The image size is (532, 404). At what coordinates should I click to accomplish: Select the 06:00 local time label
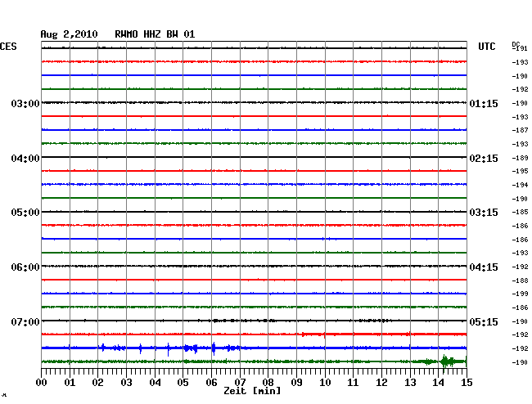[x=25, y=267]
